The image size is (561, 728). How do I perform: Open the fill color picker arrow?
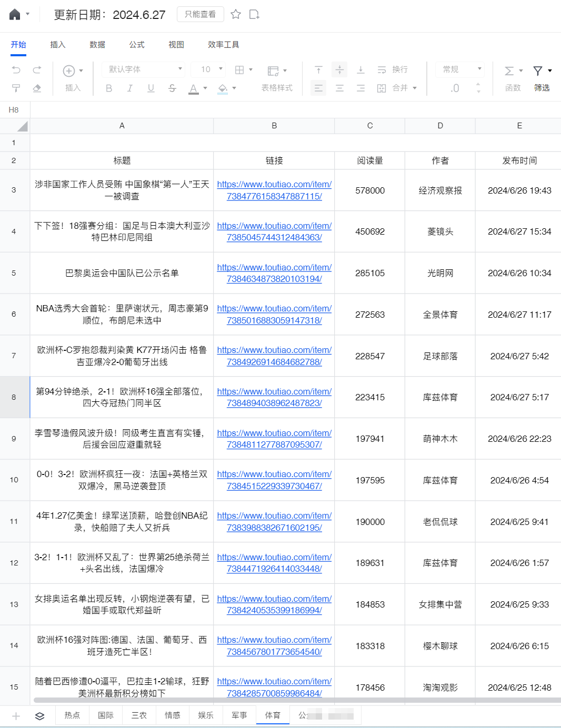tap(234, 88)
